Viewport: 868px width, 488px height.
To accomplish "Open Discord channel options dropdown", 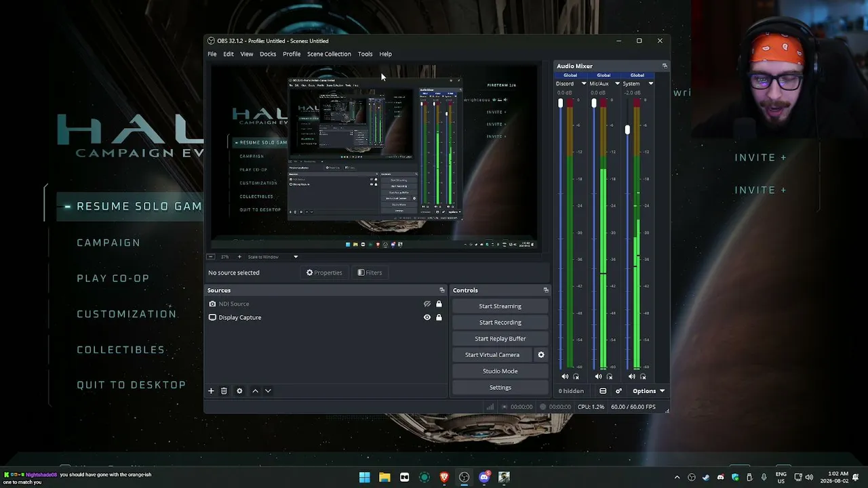I will pyautogui.click(x=584, y=84).
